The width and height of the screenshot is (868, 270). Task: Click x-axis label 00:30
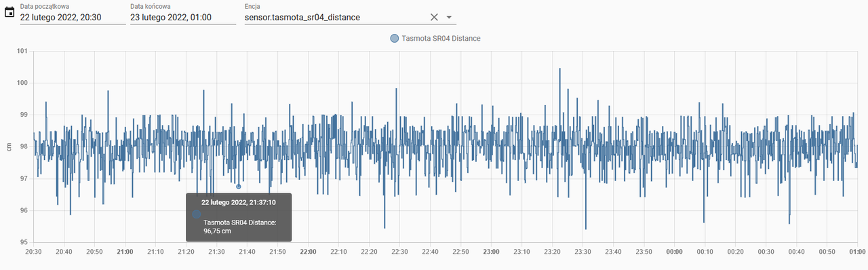point(766,252)
